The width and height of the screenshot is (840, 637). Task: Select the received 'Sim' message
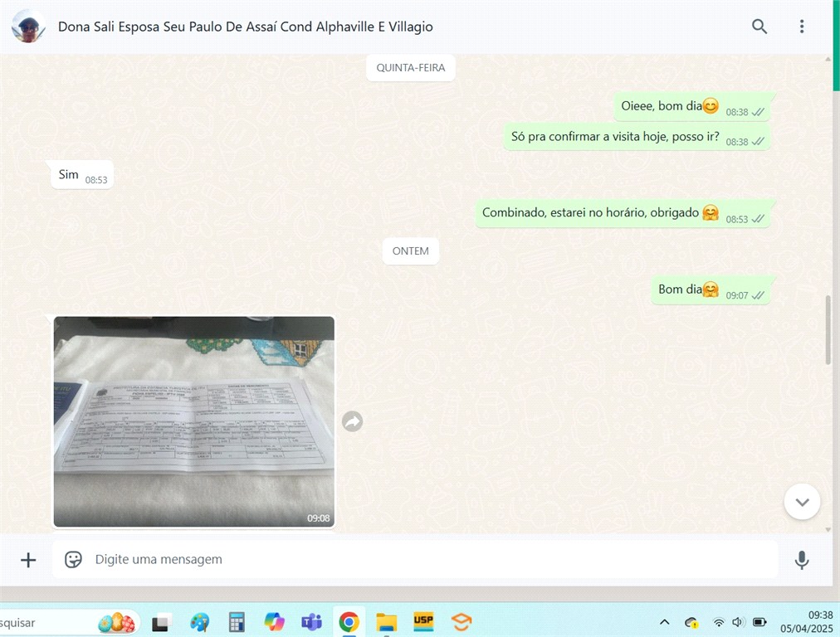click(82, 174)
